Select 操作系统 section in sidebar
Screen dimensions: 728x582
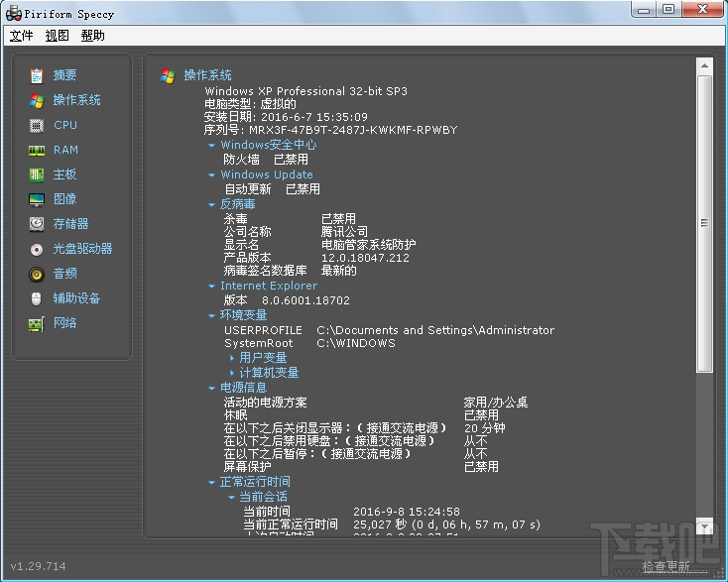76,100
